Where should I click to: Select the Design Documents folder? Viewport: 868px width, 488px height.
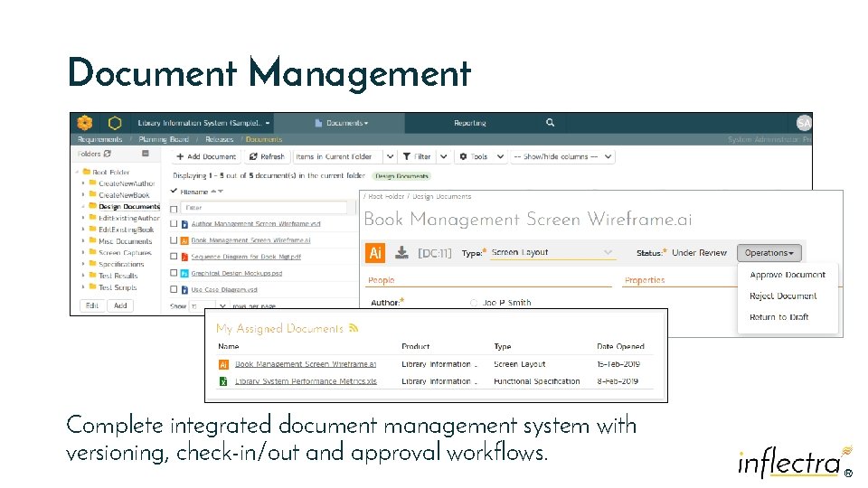click(x=129, y=206)
